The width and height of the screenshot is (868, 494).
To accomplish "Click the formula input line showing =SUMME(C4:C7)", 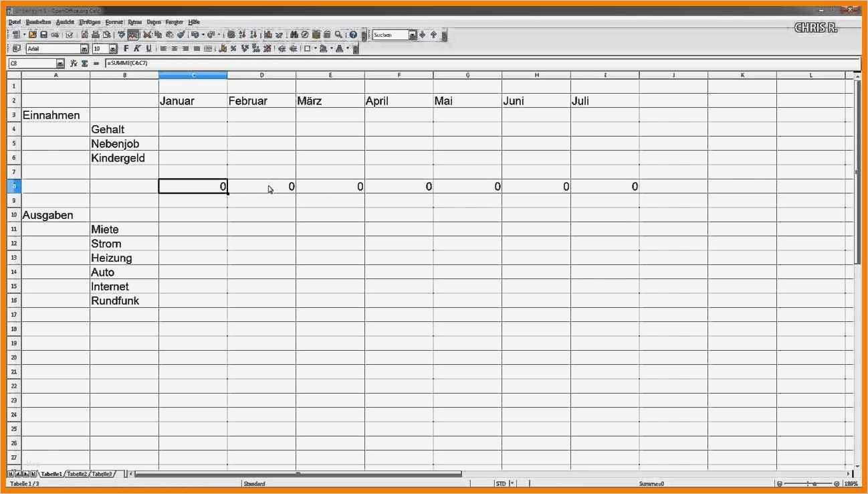I will point(481,64).
